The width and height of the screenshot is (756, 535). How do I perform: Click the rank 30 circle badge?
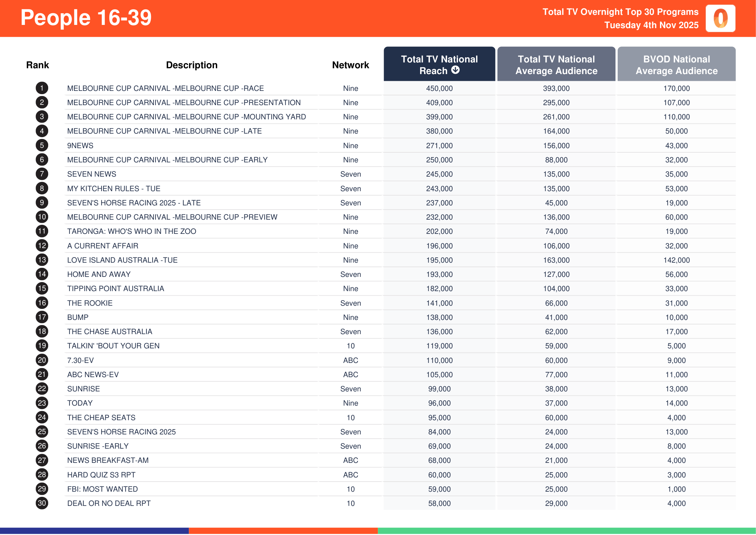click(x=42, y=503)
